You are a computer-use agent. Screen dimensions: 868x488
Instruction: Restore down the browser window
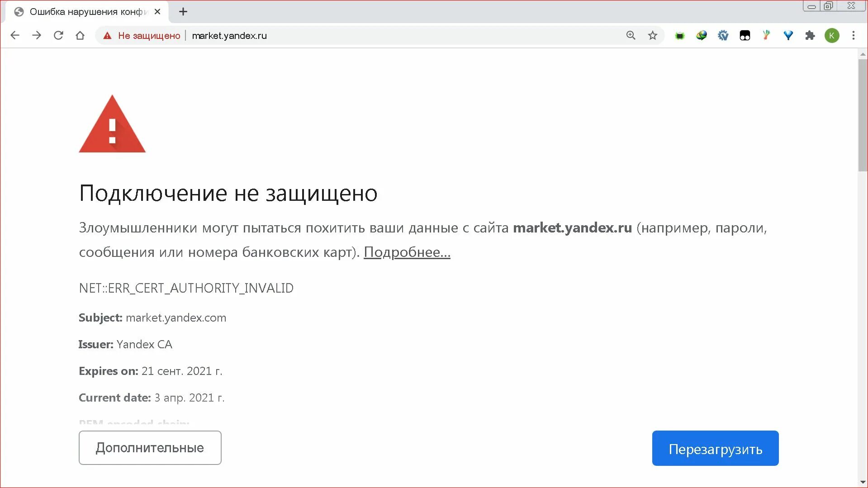(x=828, y=6)
